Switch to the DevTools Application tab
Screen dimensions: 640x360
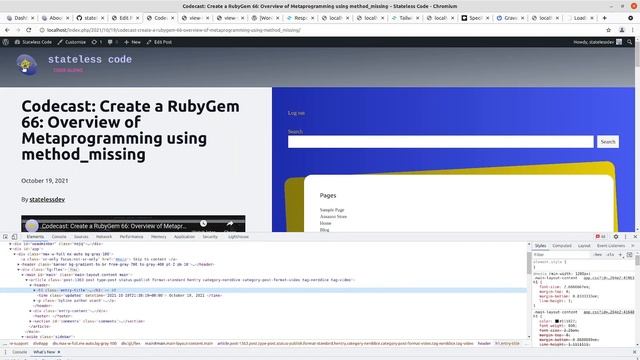tap(184, 237)
